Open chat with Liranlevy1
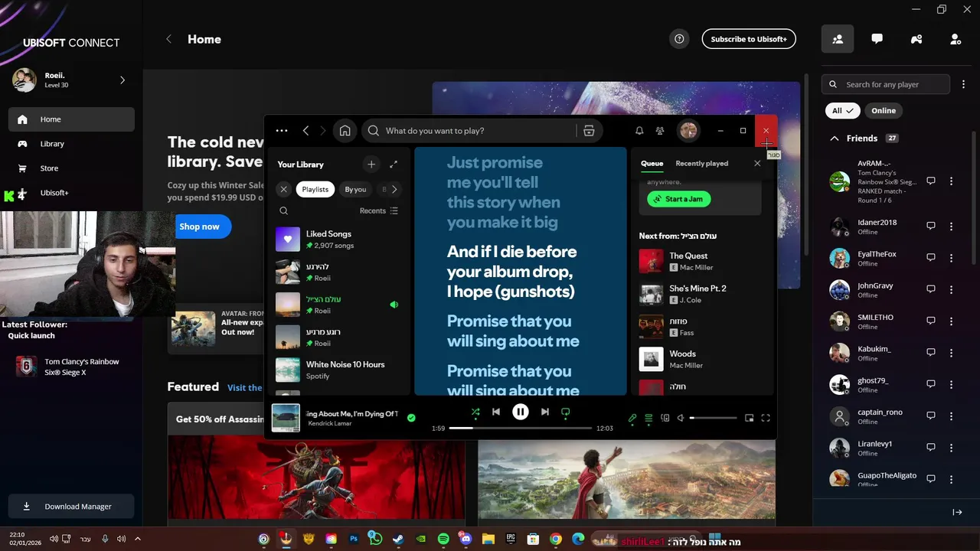 point(931,447)
